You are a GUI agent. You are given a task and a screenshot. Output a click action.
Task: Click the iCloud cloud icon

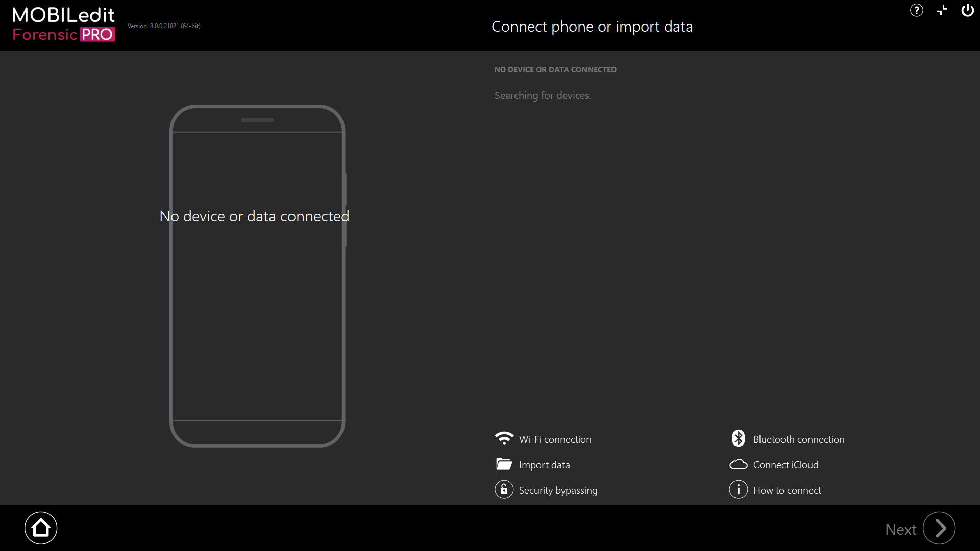tap(738, 464)
